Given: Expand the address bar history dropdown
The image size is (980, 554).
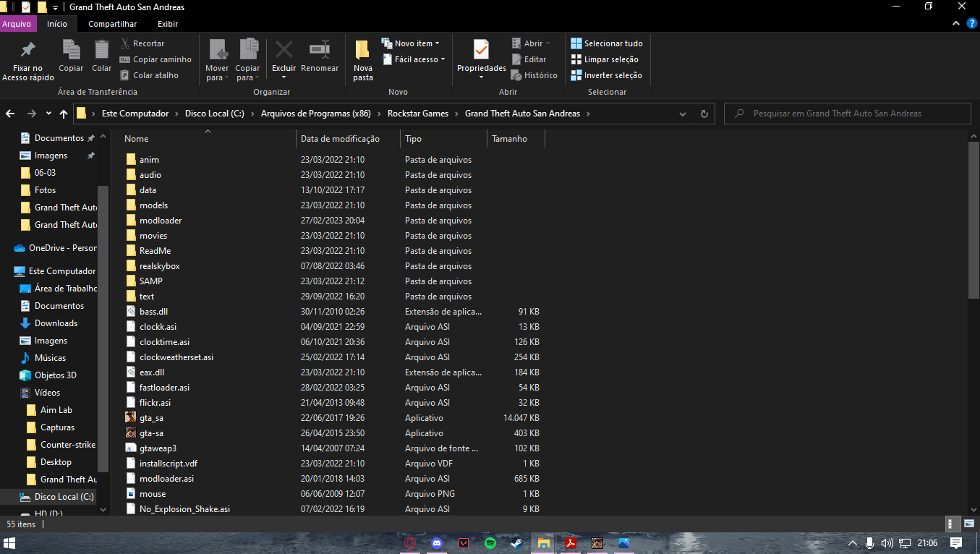Looking at the screenshot, I should coord(683,114).
